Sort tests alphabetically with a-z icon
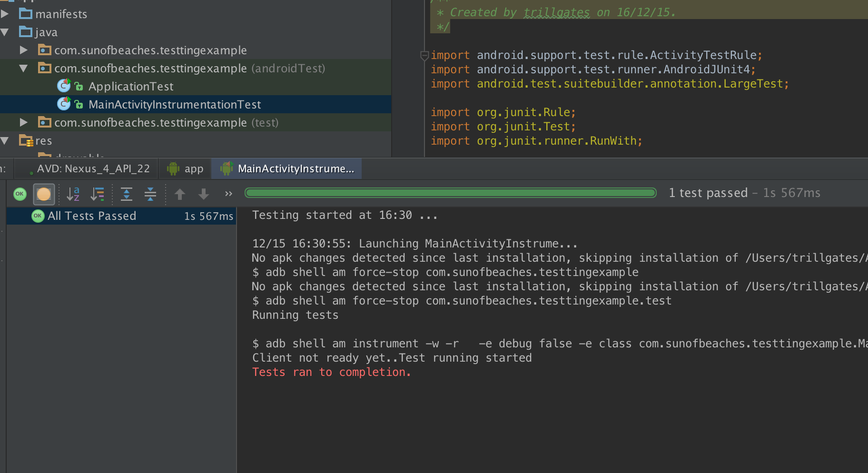 click(x=73, y=194)
